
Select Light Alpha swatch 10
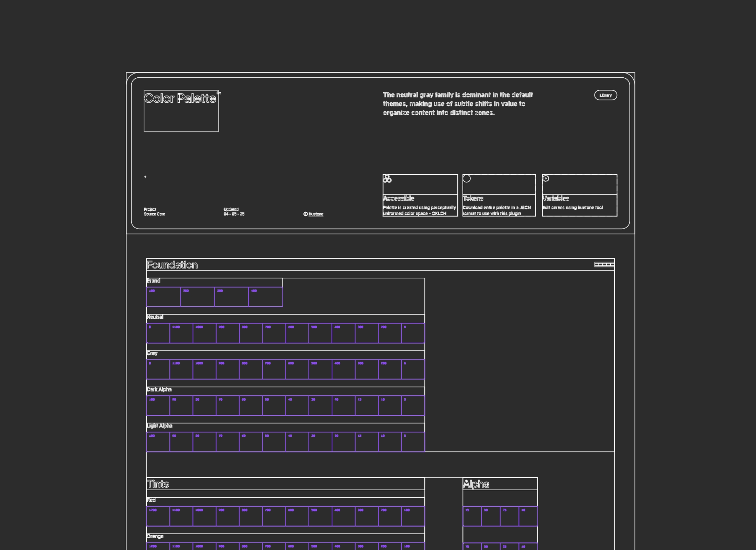coord(390,442)
